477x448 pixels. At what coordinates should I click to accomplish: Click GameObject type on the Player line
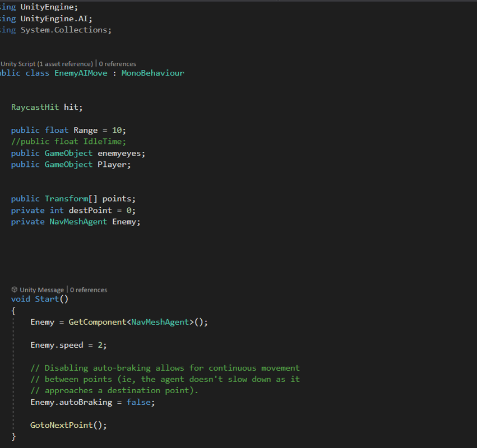(68, 165)
